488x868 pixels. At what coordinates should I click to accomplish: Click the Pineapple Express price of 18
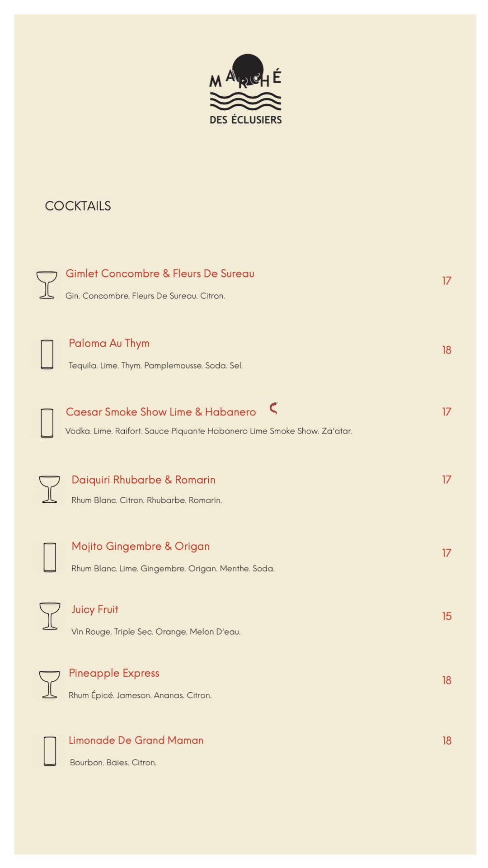[x=446, y=680]
